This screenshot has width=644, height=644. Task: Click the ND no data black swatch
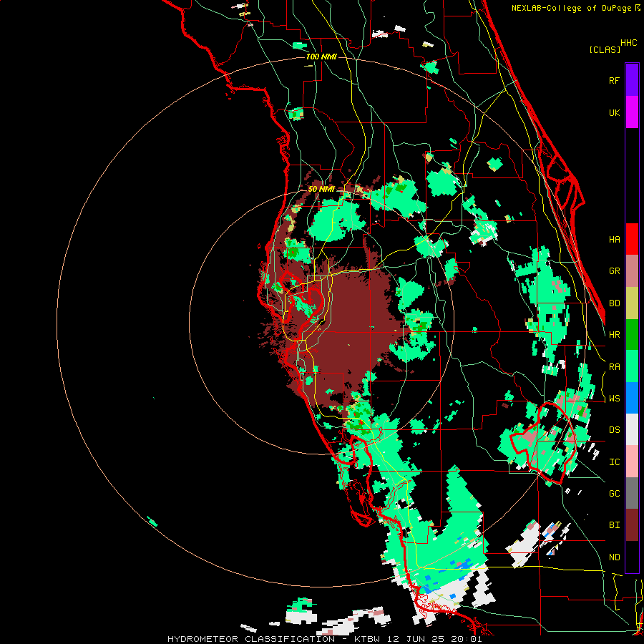click(x=632, y=557)
